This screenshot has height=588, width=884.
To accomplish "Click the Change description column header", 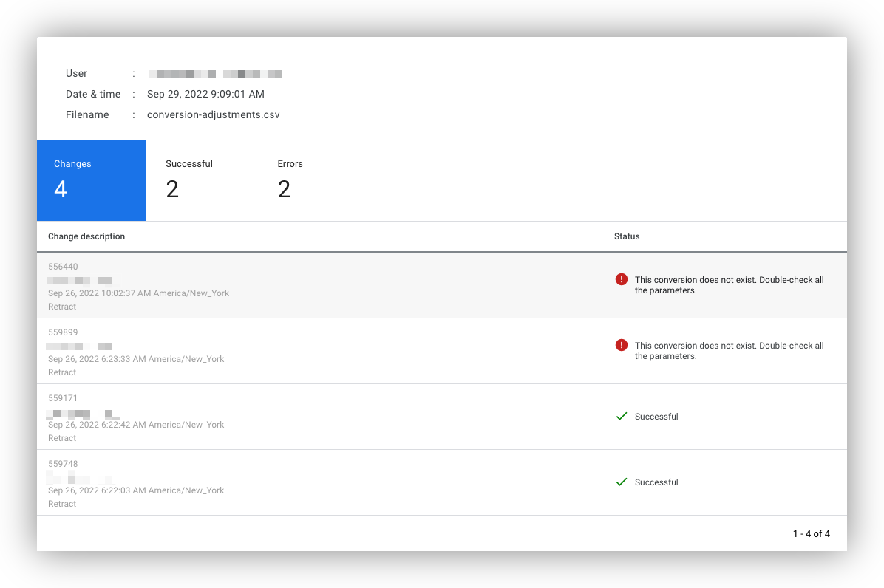I will point(86,236).
